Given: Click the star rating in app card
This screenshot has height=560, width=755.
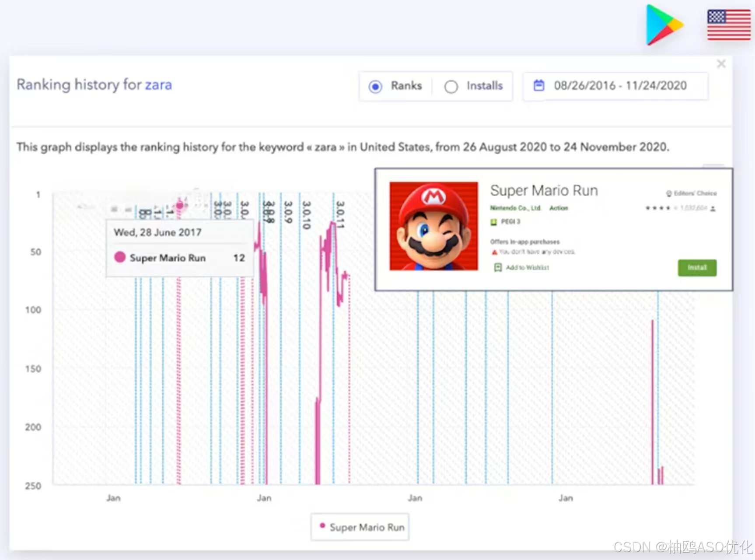Looking at the screenshot, I should click(x=661, y=208).
